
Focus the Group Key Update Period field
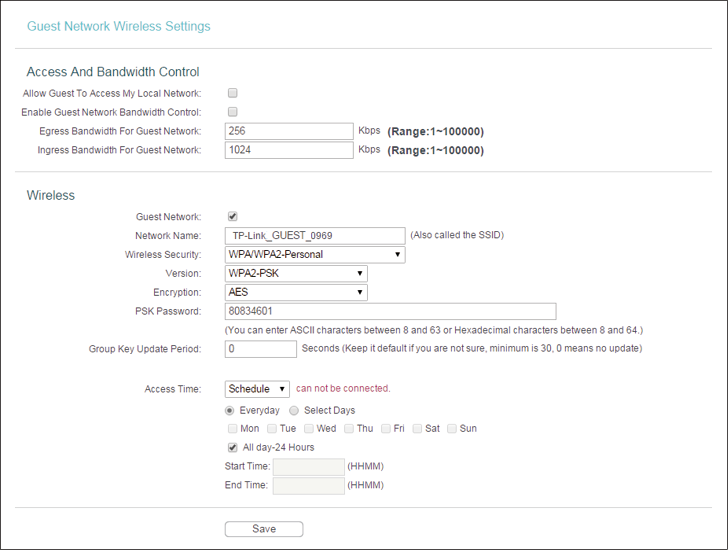260,349
